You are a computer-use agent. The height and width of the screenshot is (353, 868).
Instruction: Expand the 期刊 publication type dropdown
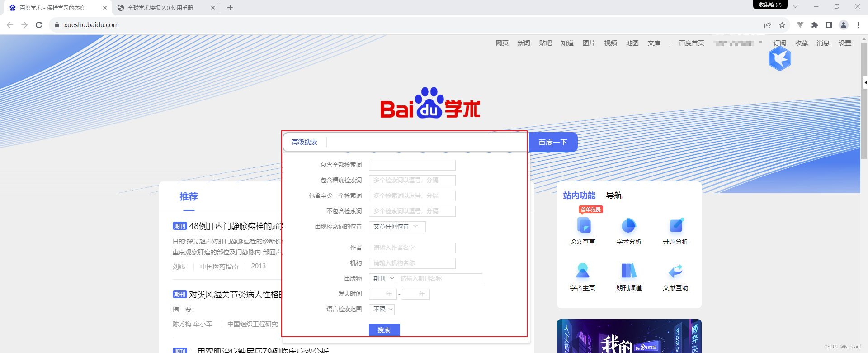pyautogui.click(x=382, y=278)
